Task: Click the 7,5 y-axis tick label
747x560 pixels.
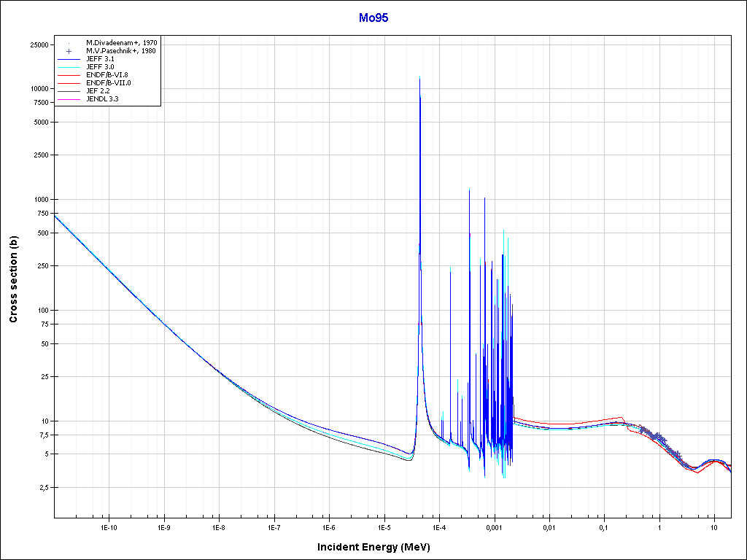Action: click(42, 435)
